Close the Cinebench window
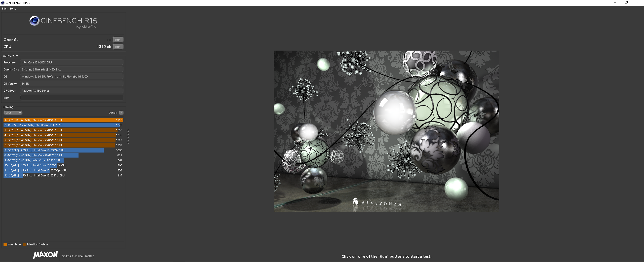The height and width of the screenshot is (262, 644). coord(638,3)
